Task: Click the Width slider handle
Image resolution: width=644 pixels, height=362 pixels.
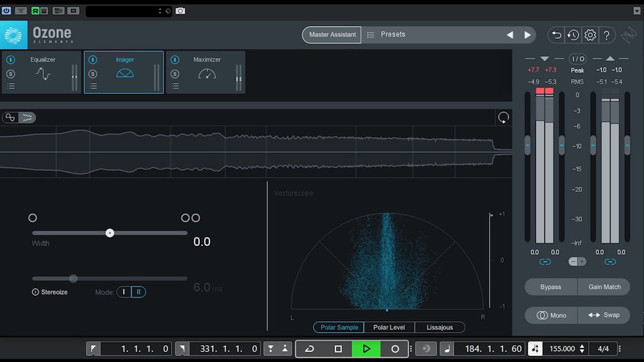Action: (x=109, y=233)
